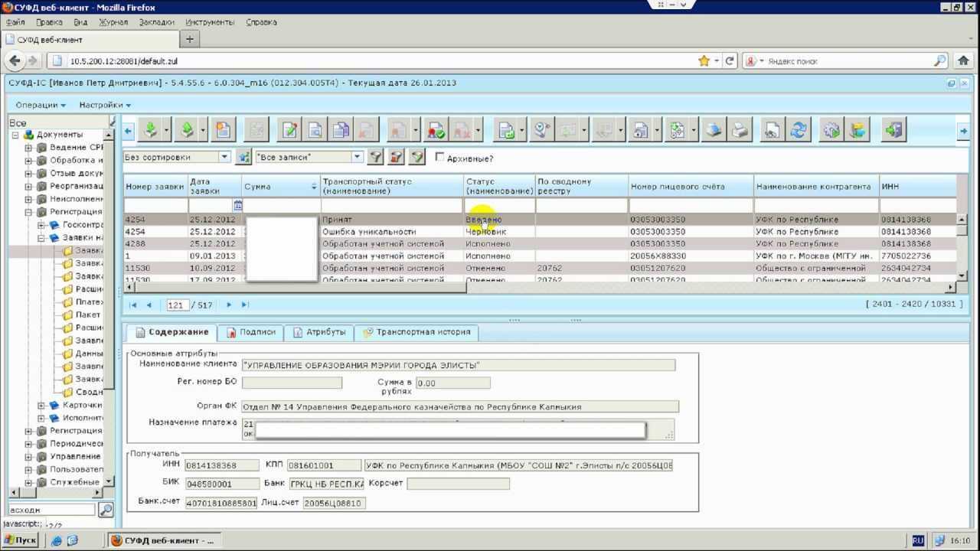The image size is (980, 551).
Task: Click the refresh list toolbar icon
Action: tap(798, 130)
